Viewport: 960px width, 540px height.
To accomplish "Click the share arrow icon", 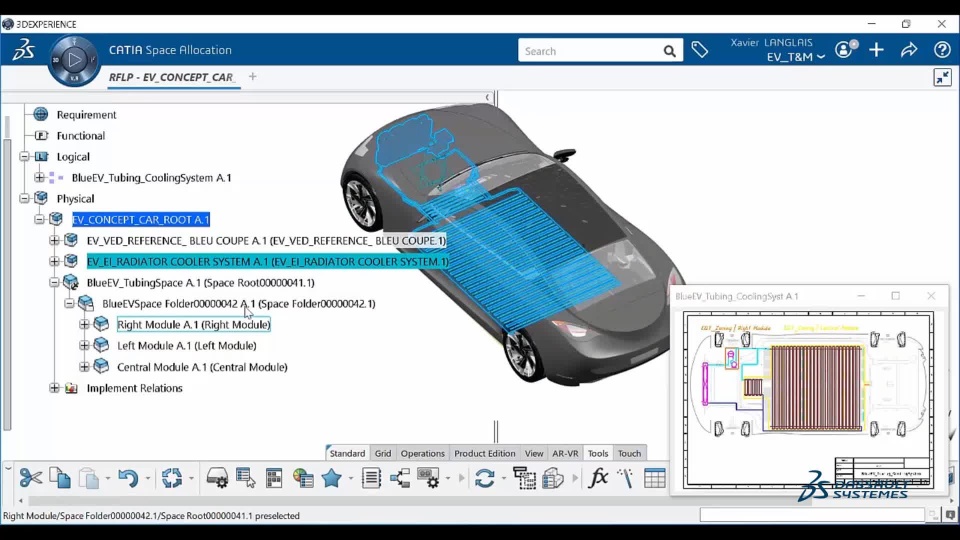I will click(909, 50).
